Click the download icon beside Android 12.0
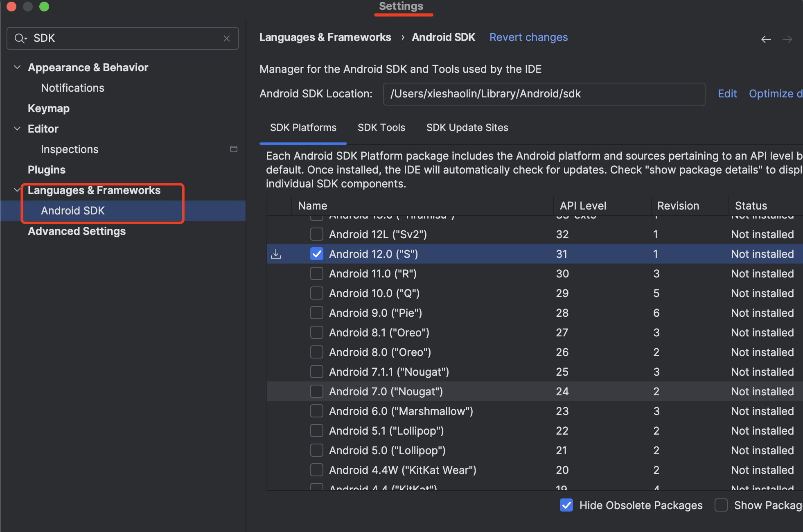803x532 pixels. [x=276, y=254]
